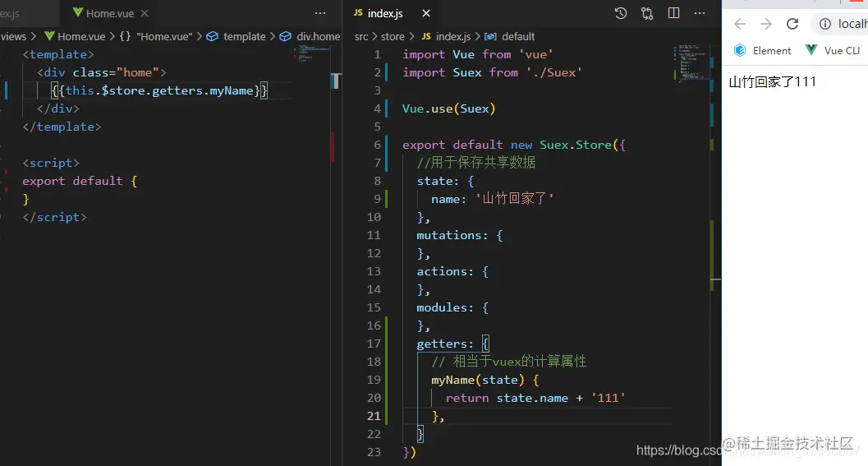Click "import Vue from 'vue'" line

click(x=478, y=54)
